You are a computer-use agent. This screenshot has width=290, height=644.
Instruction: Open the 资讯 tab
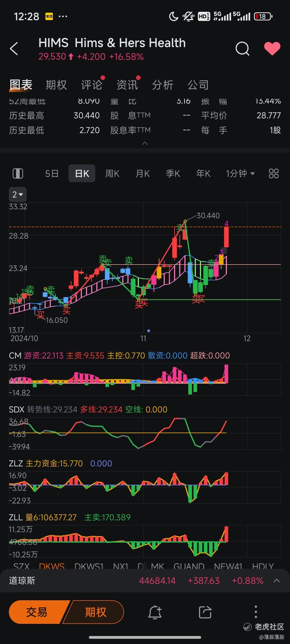tap(127, 85)
